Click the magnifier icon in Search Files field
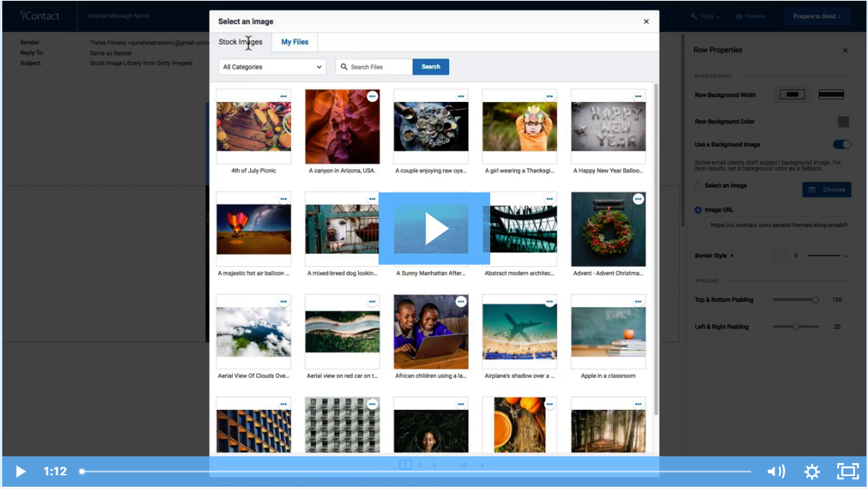 pyautogui.click(x=344, y=67)
